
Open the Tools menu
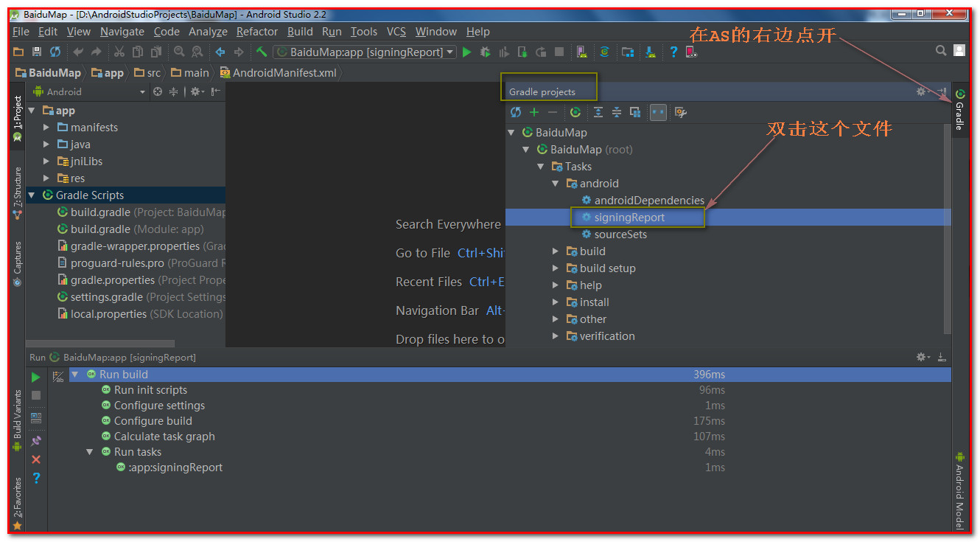click(364, 32)
